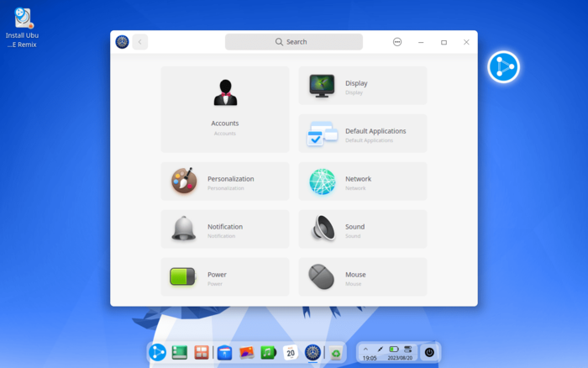588x368 pixels.
Task: Open the power shutdown button in dock
Action: [x=429, y=352]
